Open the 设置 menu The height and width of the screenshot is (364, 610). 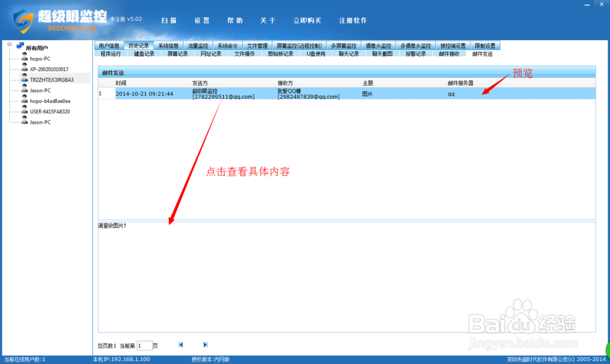point(202,21)
